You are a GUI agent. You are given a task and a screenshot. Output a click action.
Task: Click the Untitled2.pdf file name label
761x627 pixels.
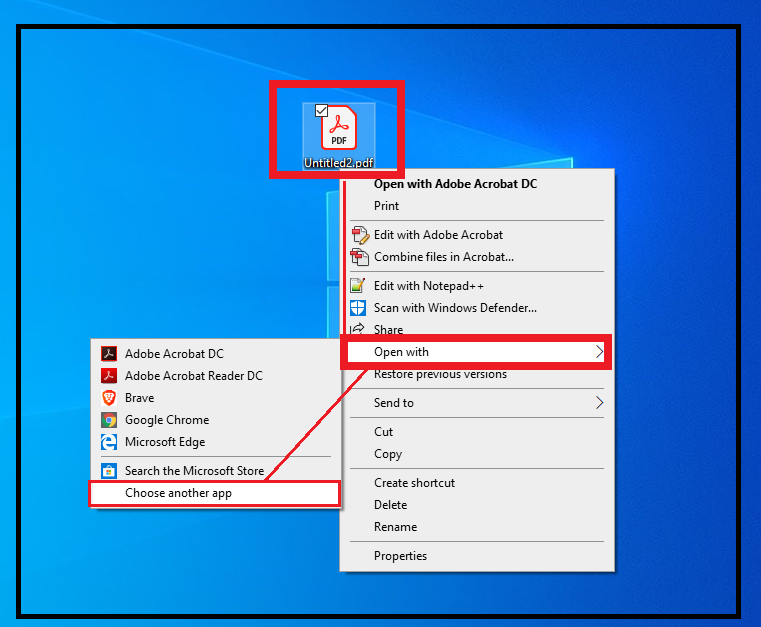339,163
